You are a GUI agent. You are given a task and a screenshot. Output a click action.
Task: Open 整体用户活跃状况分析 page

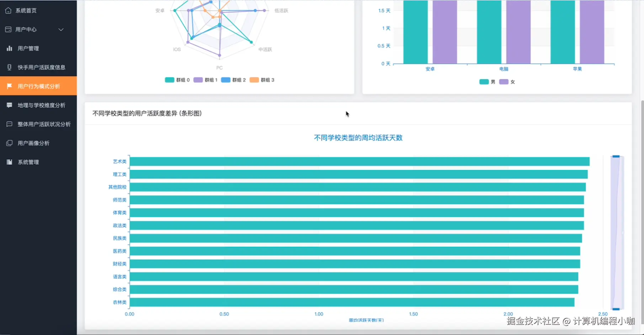[38, 124]
